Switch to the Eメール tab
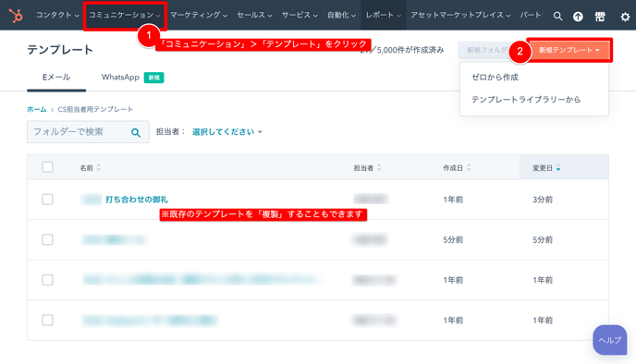The image size is (636, 364). [56, 77]
